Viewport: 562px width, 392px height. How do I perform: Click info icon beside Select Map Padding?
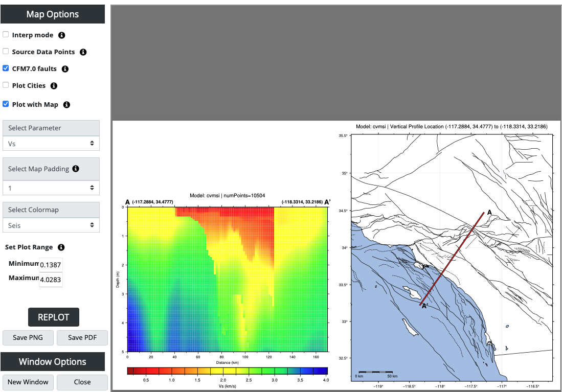pyautogui.click(x=76, y=169)
